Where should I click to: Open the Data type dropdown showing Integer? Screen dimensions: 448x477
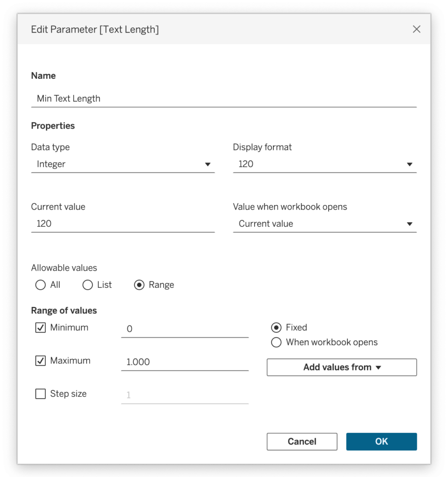(x=123, y=164)
